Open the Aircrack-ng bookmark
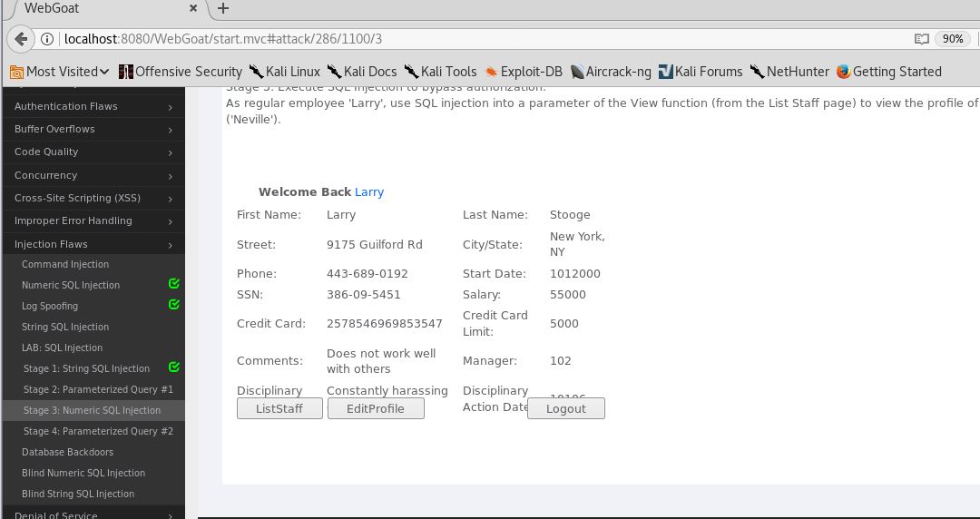This screenshot has height=519, width=980. pyautogui.click(x=611, y=72)
